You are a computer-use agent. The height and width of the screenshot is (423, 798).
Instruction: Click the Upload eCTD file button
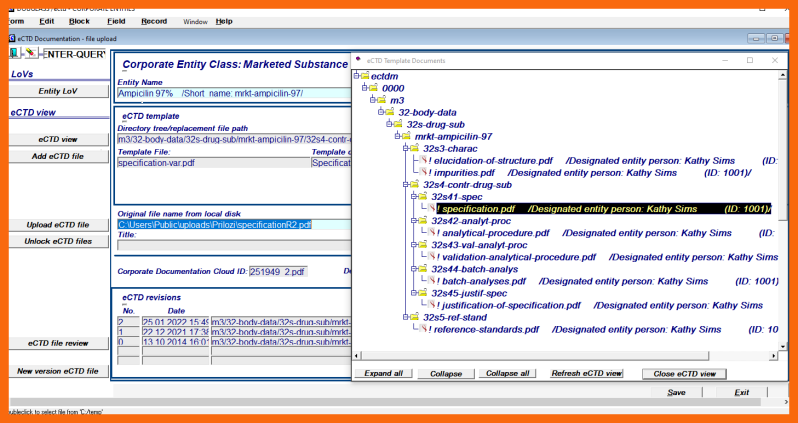57,225
